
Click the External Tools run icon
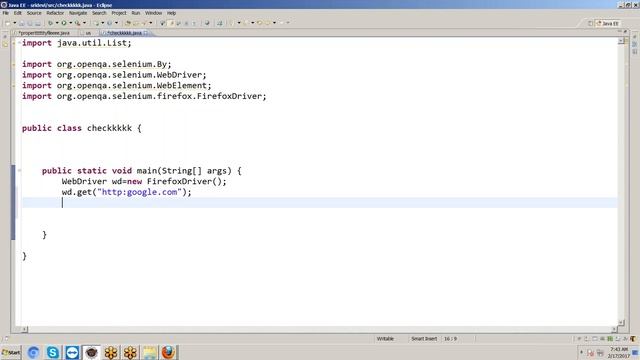click(78, 23)
